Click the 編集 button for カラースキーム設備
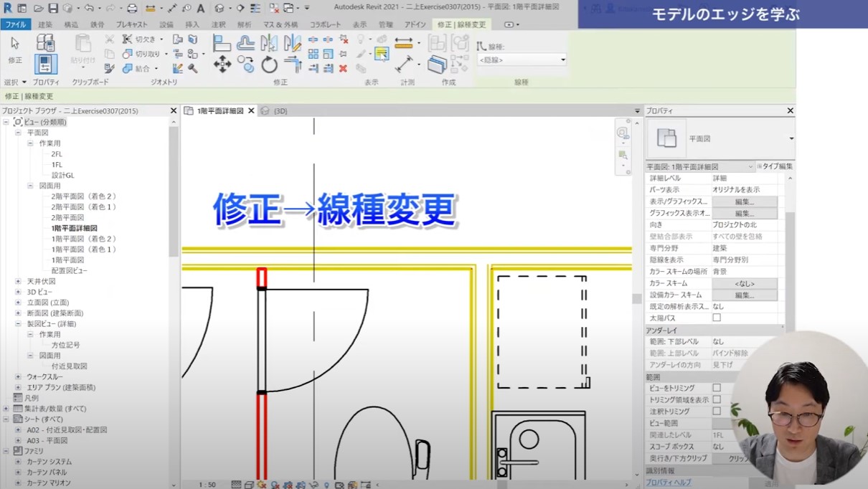Viewport: 868px width, 489px height. coord(744,295)
